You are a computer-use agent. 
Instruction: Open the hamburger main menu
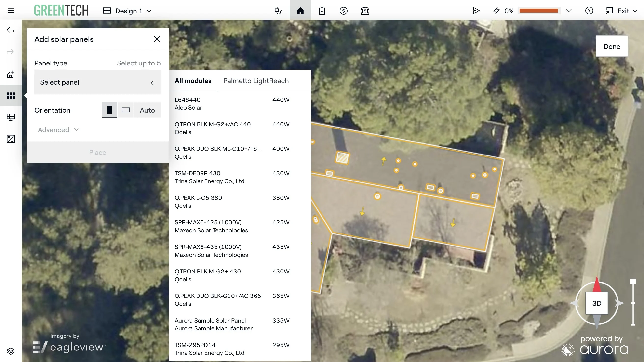[x=11, y=11]
